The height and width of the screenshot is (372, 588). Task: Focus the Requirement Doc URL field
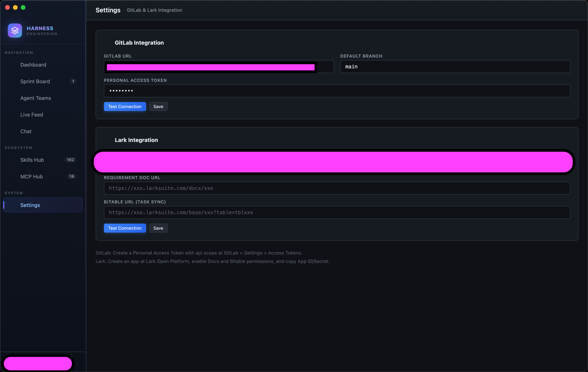[x=337, y=188]
